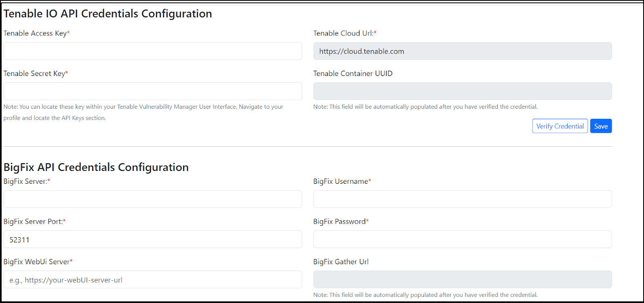Click the Tenable Cloud Url field
This screenshot has width=644, height=303.
coord(462,51)
